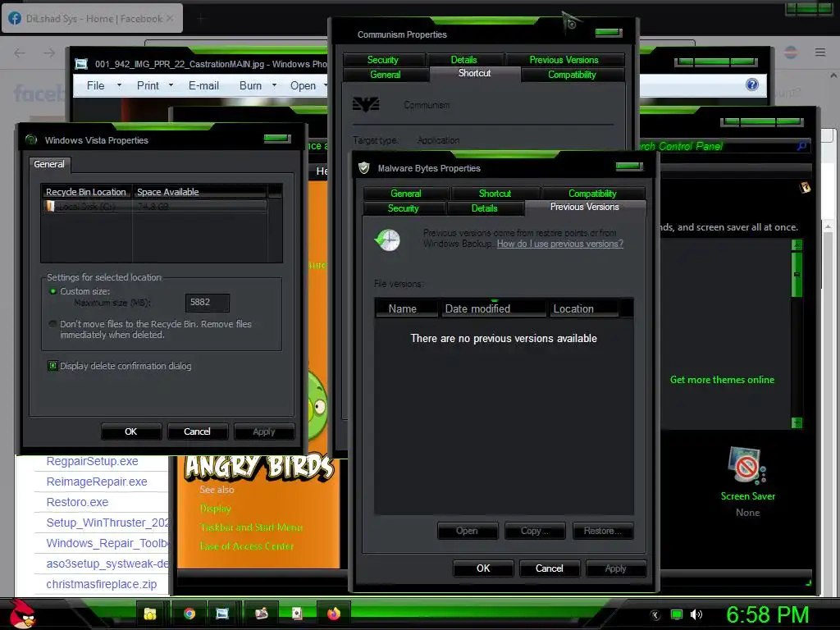The height and width of the screenshot is (630, 840).
Task: Launch Chrome from the taskbar
Action: 189,614
